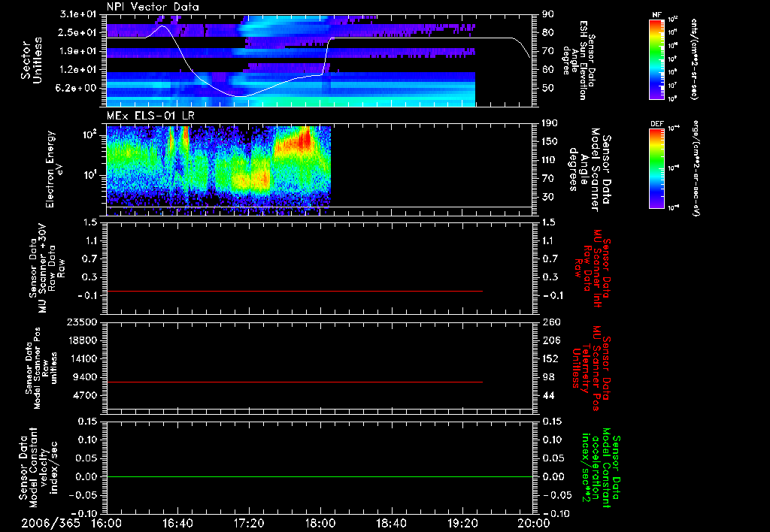
Task: Click the '3.1e+01' sector tick label
Action: [78, 14]
